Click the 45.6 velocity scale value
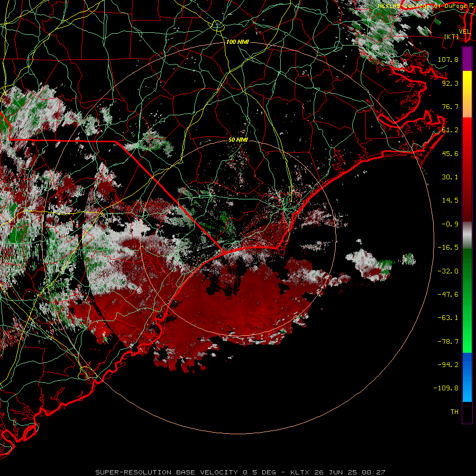The width and height of the screenshot is (476, 476). click(x=450, y=153)
